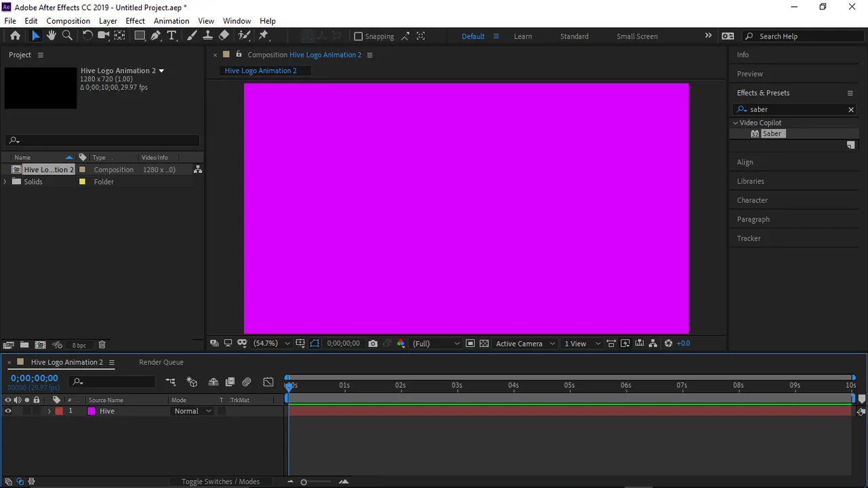Select the Saber effect preset
Viewport: 868px width, 488px height.
pyautogui.click(x=772, y=134)
